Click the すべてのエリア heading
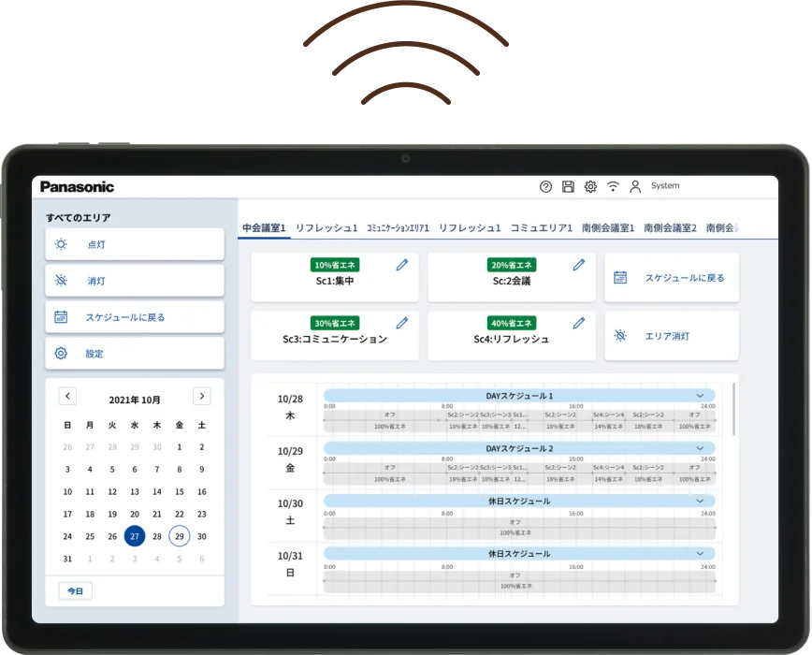Screen dimensions: 812x655 (79, 217)
